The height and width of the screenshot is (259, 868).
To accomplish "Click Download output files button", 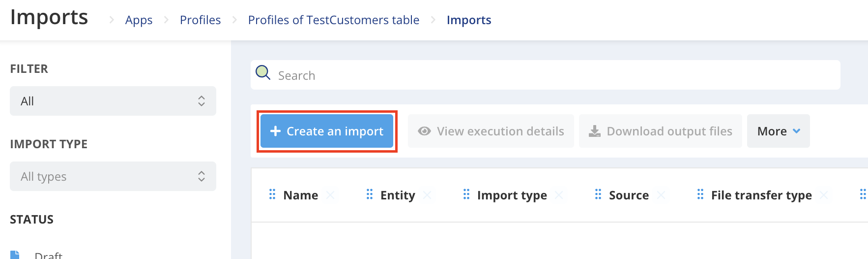I will [x=660, y=131].
